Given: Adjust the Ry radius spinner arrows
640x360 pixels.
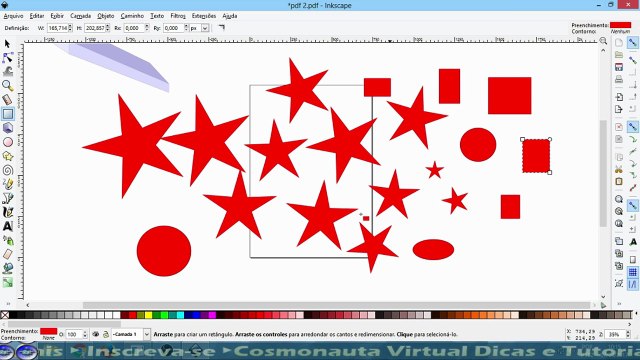Looking at the screenshot, I should pos(186,28).
